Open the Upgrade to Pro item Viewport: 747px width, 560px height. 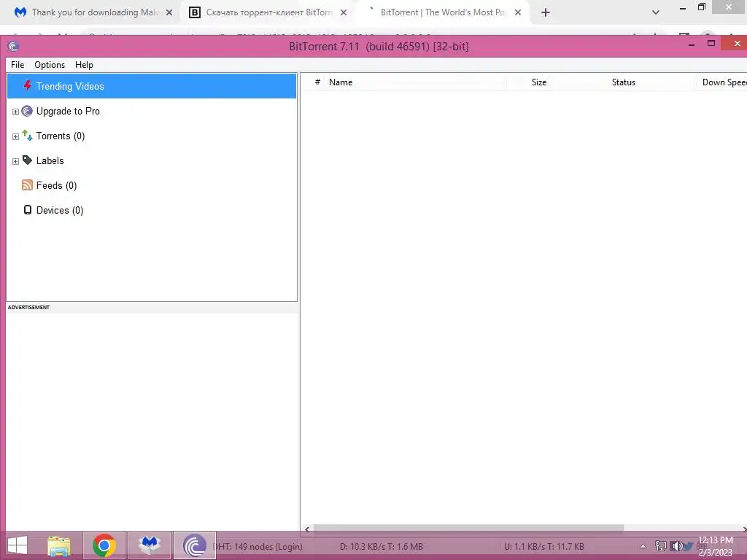[x=68, y=111]
